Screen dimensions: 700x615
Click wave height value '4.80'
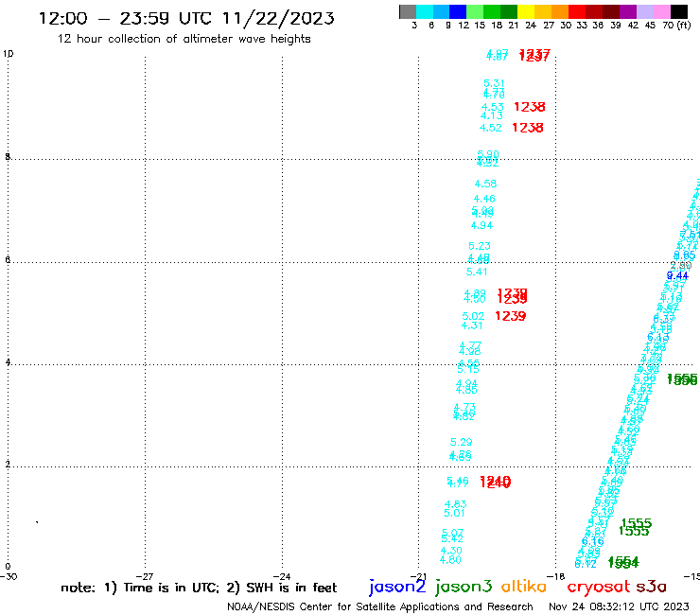coord(450,560)
